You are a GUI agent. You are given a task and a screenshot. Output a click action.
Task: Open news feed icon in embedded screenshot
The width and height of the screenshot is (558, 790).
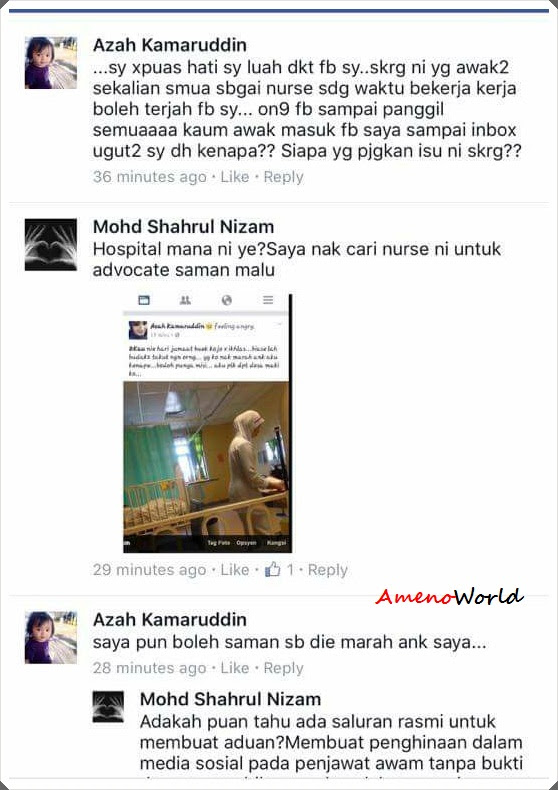pyautogui.click(x=144, y=300)
